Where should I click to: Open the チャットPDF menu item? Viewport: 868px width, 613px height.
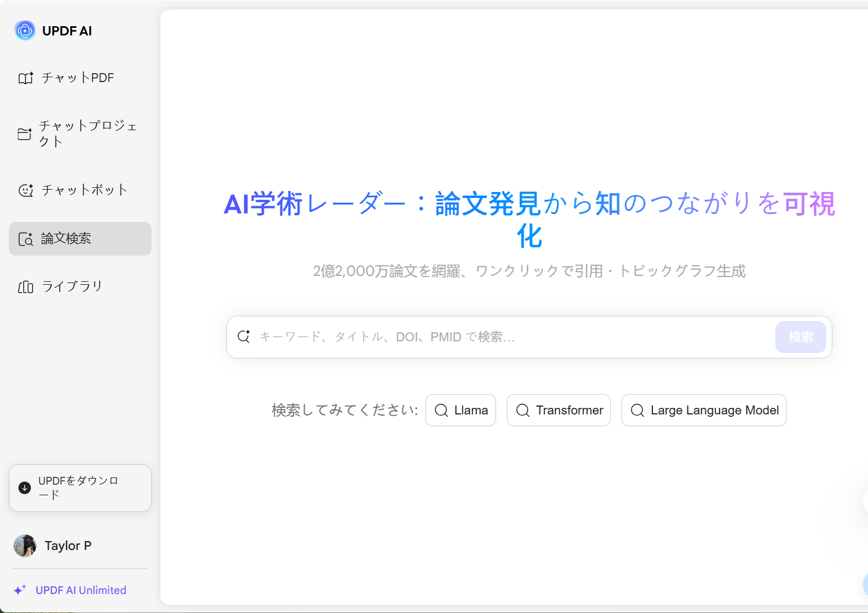click(77, 78)
